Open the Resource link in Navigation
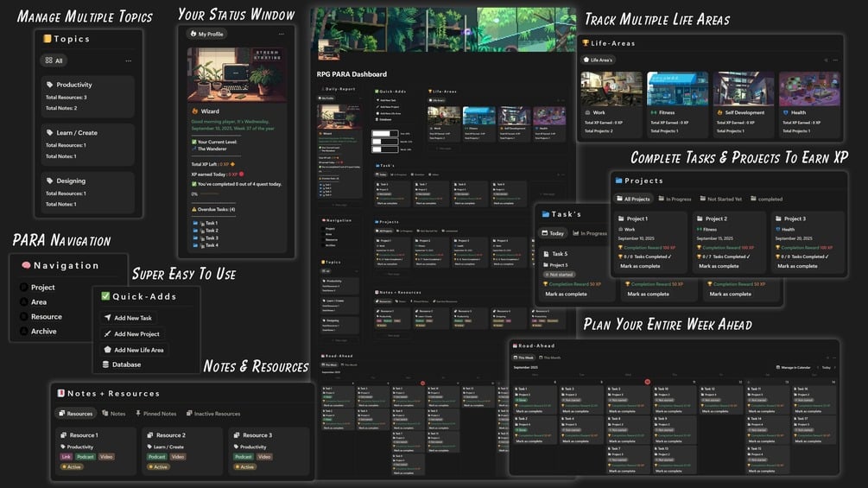This screenshot has height=488, width=868. (47, 316)
